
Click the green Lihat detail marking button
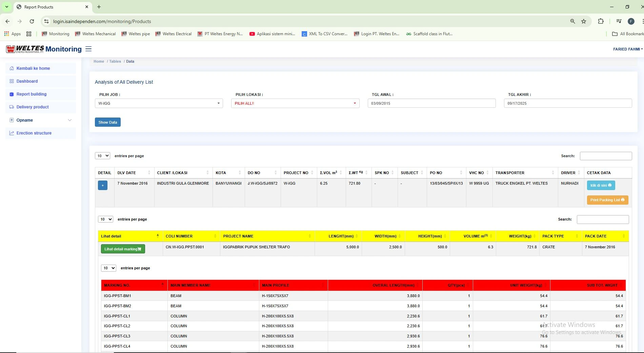tap(123, 249)
